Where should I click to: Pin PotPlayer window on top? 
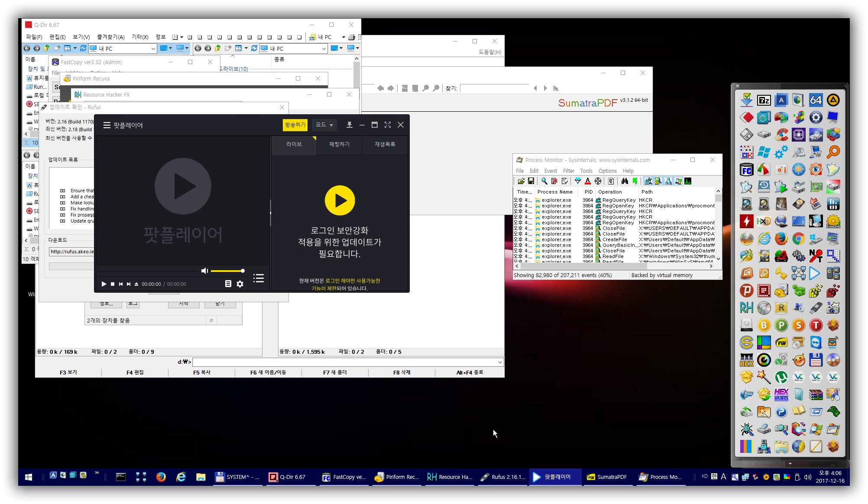350,125
